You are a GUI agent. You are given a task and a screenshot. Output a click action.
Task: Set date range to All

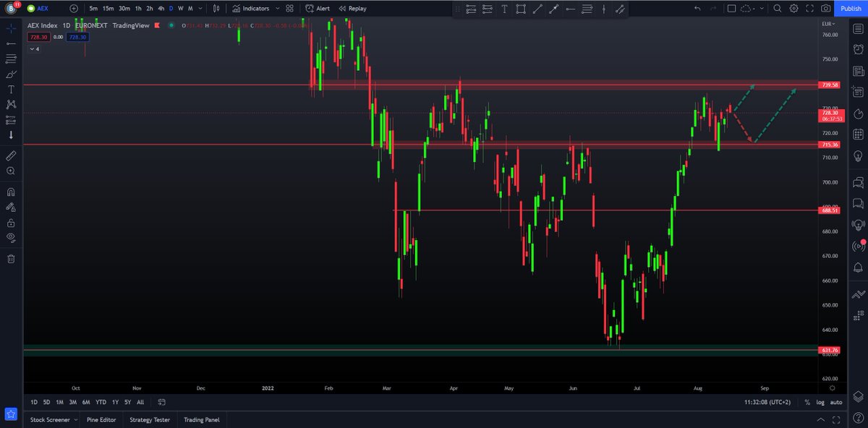(140, 402)
